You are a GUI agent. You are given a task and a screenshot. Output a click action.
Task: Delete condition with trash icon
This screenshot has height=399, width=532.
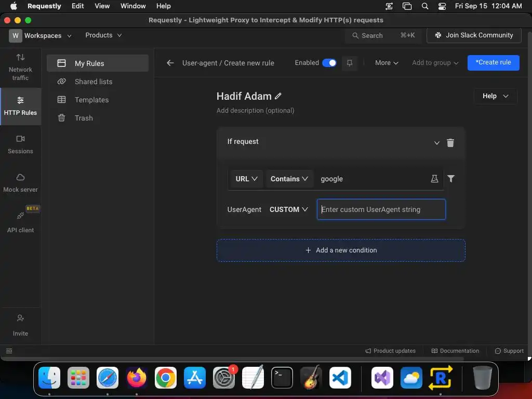click(x=450, y=143)
